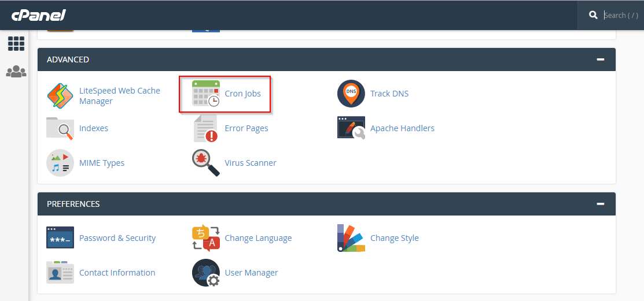Click the Virus Scanner bug icon
This screenshot has width=644, height=301.
click(206, 163)
